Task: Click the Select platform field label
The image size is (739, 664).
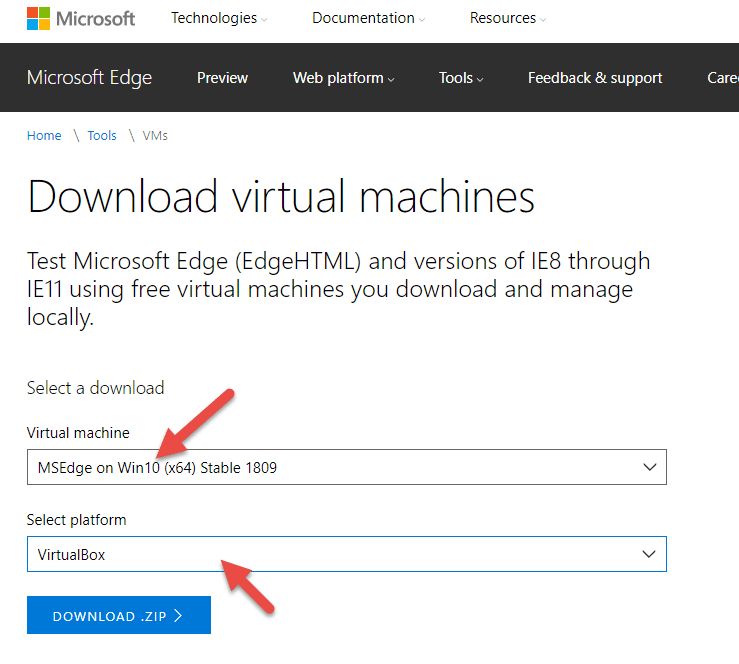Action: click(77, 520)
